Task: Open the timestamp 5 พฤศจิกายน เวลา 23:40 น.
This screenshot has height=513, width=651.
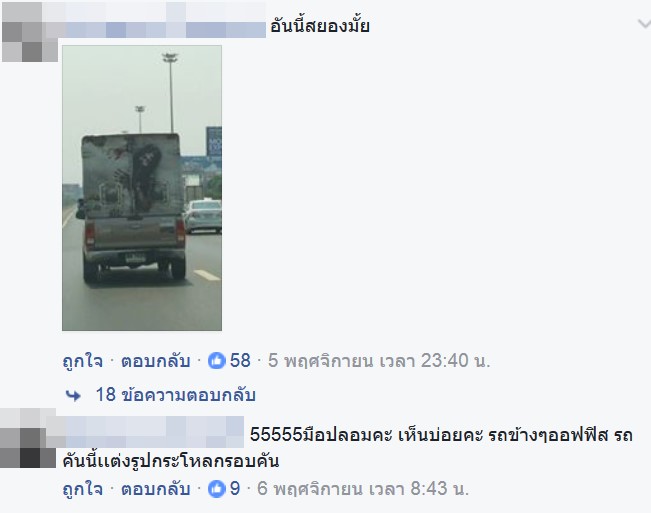Action: [379, 361]
